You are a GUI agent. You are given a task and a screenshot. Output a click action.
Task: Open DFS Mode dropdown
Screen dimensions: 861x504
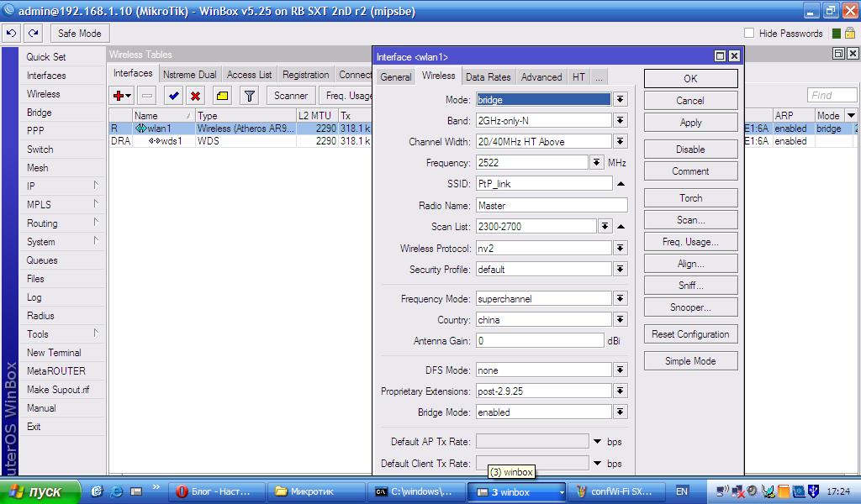tap(620, 370)
